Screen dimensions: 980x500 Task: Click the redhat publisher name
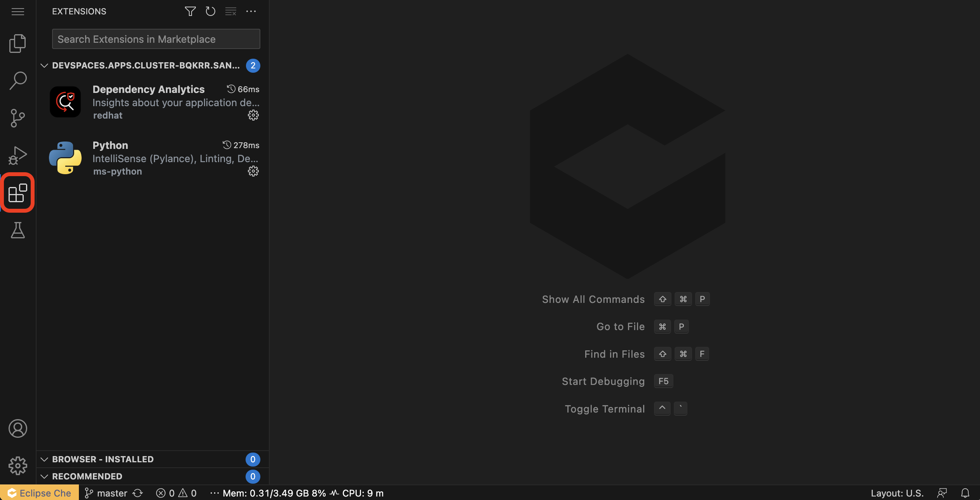108,115
